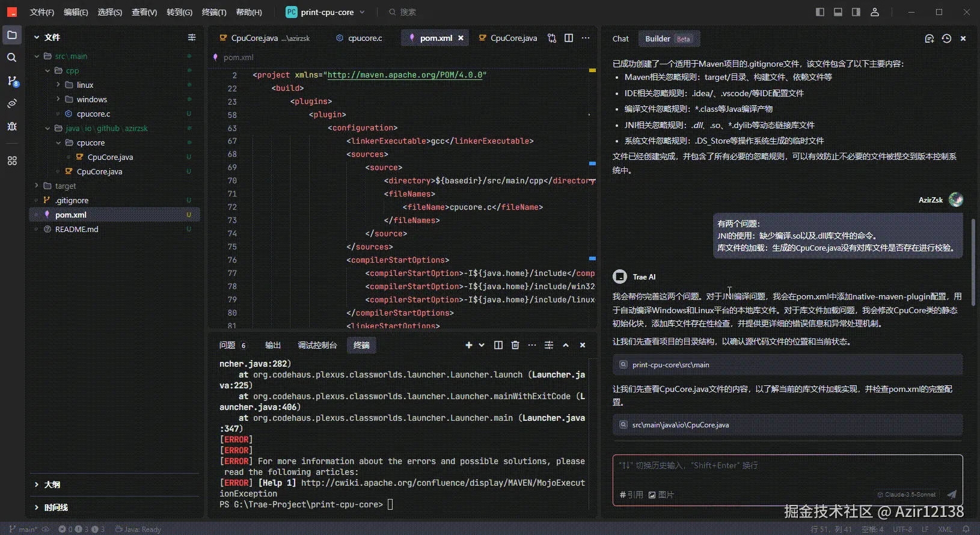Collapse the java\io\github\azirzsk folder
Viewport: 980px width, 535px height.
pyautogui.click(x=48, y=128)
